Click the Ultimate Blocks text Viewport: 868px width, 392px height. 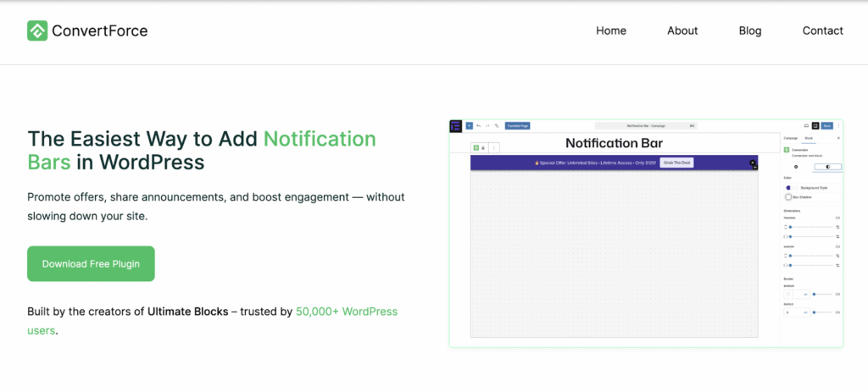187,312
